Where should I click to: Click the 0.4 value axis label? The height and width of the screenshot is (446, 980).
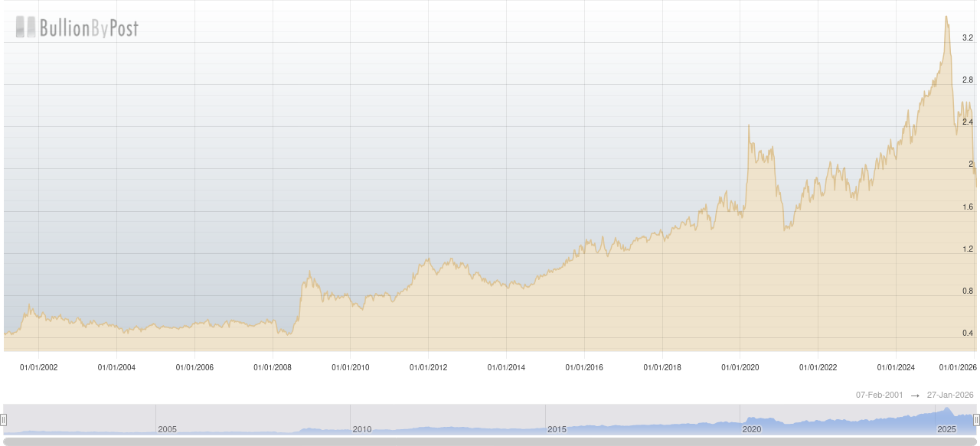[968, 333]
